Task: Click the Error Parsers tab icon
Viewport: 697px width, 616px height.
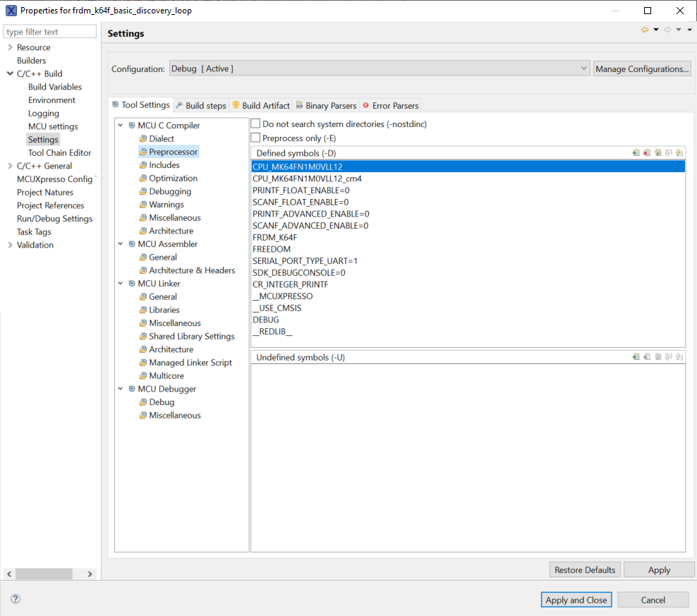Action: 366,105
